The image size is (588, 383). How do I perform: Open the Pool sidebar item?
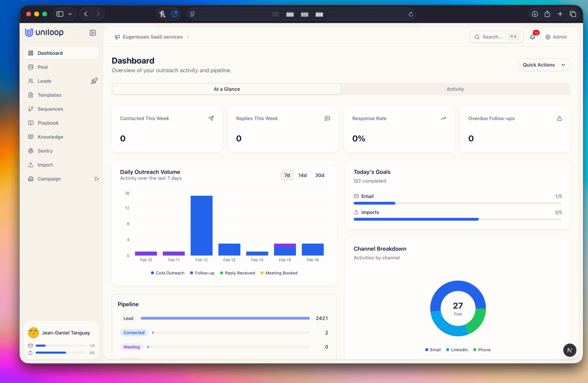click(61, 67)
